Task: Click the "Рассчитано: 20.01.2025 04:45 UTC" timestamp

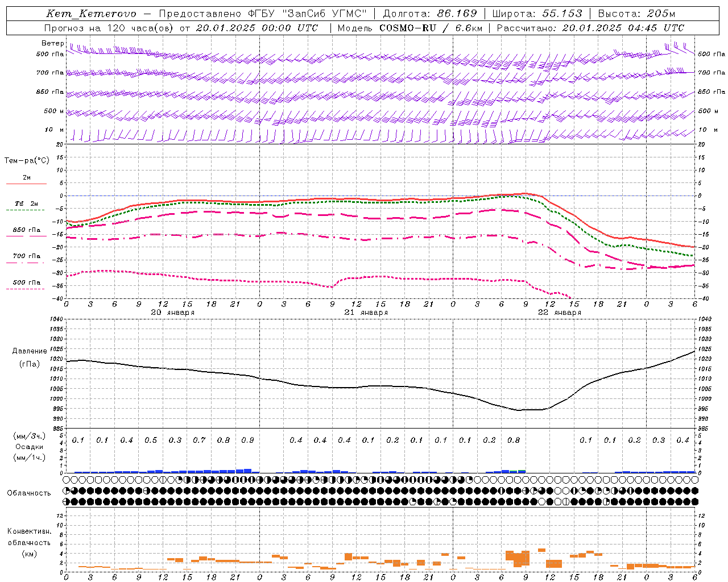Action: (590, 28)
